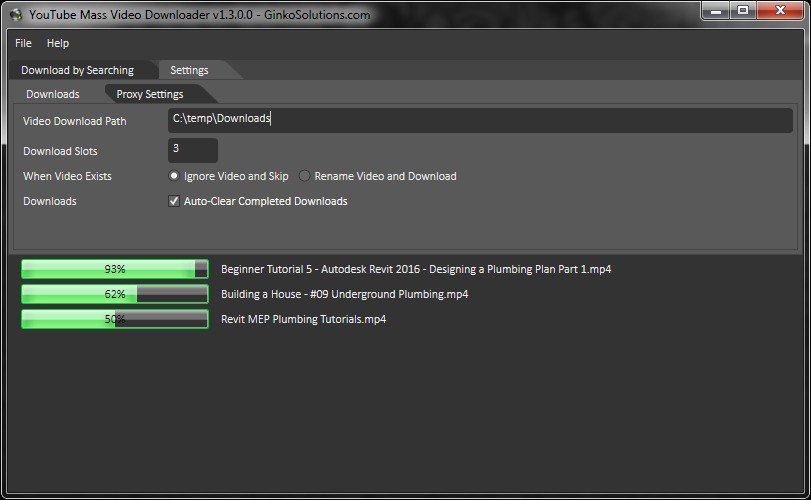Switch to Download by Searching tab
811x500 pixels.
pyautogui.click(x=78, y=70)
